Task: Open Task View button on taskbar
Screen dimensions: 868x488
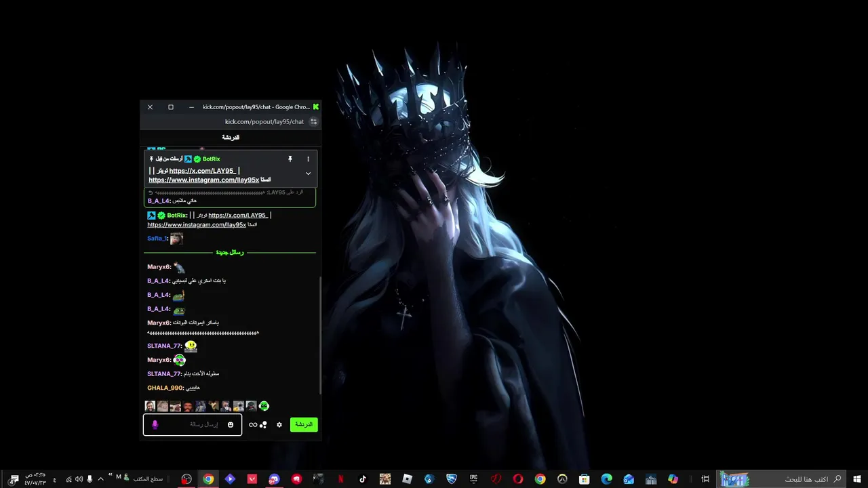Action: coord(705,479)
